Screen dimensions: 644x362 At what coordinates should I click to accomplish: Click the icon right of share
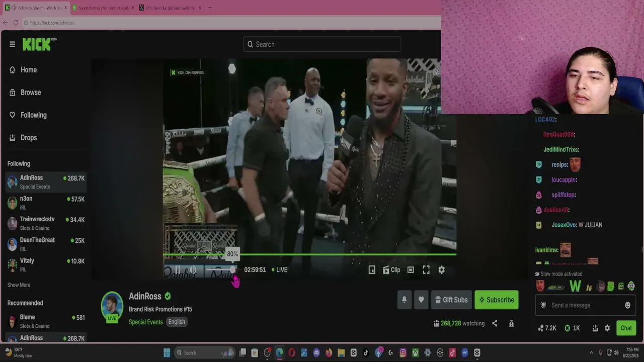tap(511, 323)
